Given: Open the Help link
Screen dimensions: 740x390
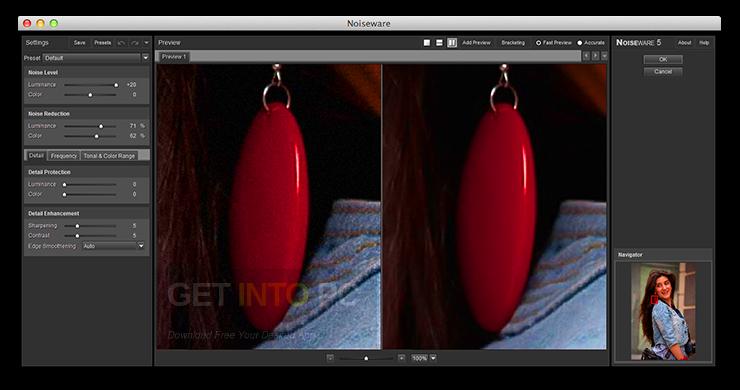Looking at the screenshot, I should (704, 43).
